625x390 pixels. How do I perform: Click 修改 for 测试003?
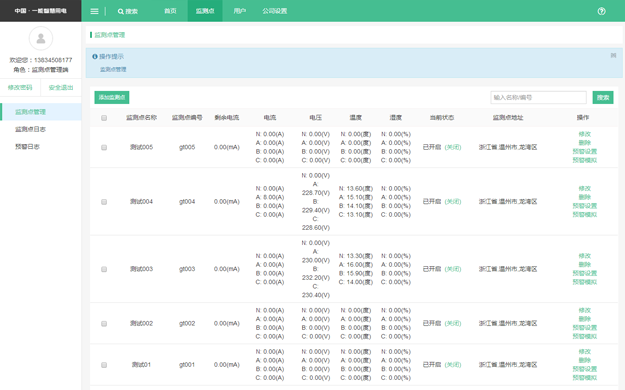pos(585,256)
